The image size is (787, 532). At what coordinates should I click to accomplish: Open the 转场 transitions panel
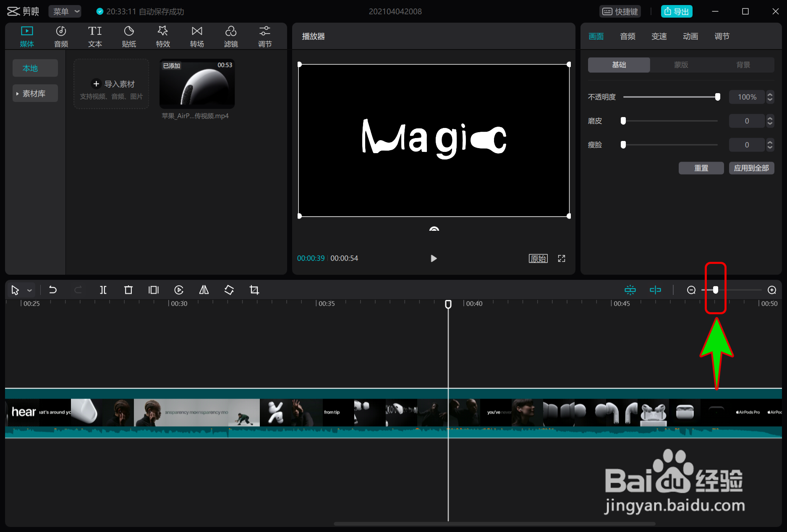197,37
